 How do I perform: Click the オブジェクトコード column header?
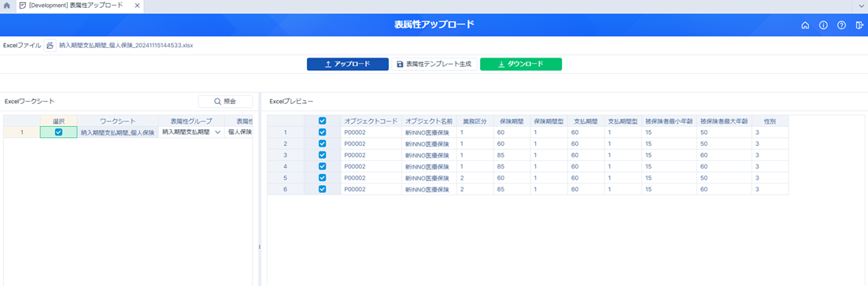coord(371,121)
